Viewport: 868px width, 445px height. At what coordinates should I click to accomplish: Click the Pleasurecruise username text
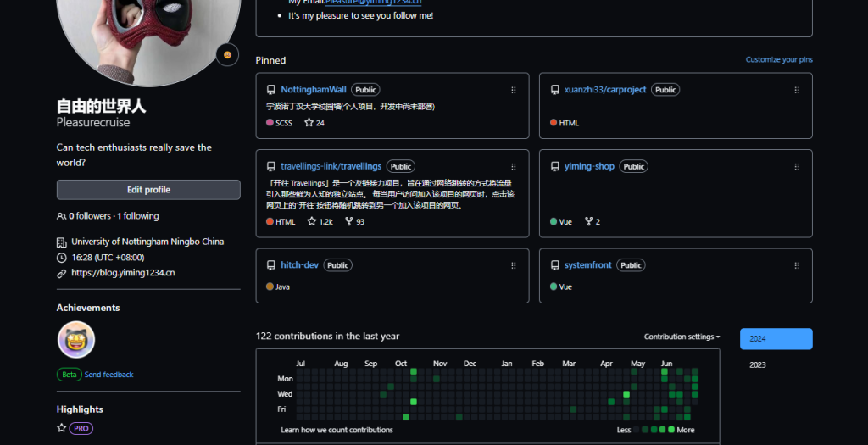(x=93, y=122)
